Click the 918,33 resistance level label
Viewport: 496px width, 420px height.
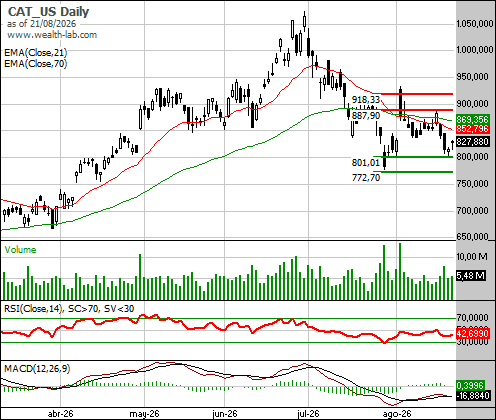366,99
